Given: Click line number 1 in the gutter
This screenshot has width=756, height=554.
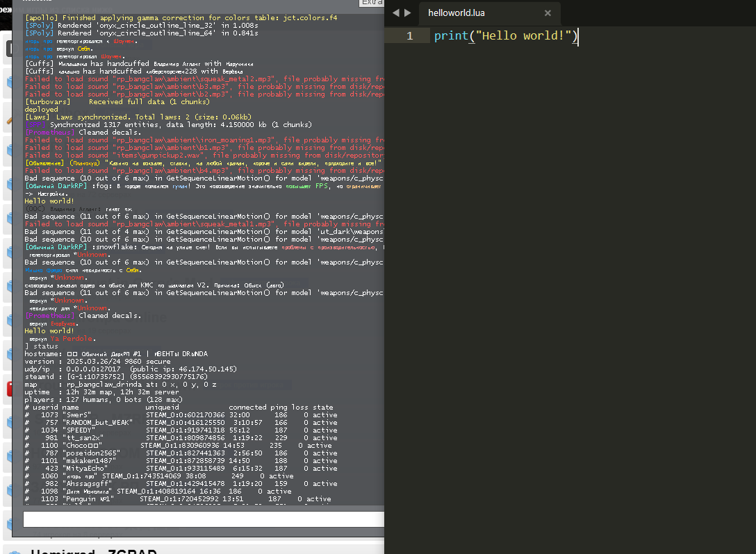Looking at the screenshot, I should (409, 36).
